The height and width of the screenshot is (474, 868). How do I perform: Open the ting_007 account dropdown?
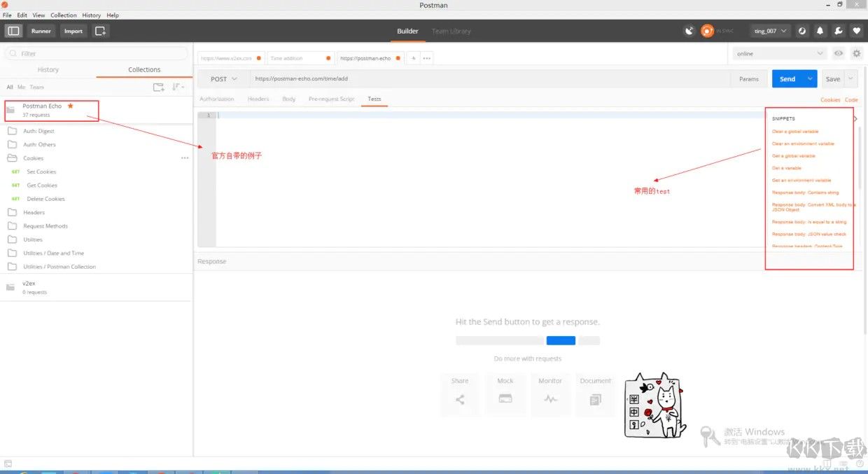tap(771, 31)
